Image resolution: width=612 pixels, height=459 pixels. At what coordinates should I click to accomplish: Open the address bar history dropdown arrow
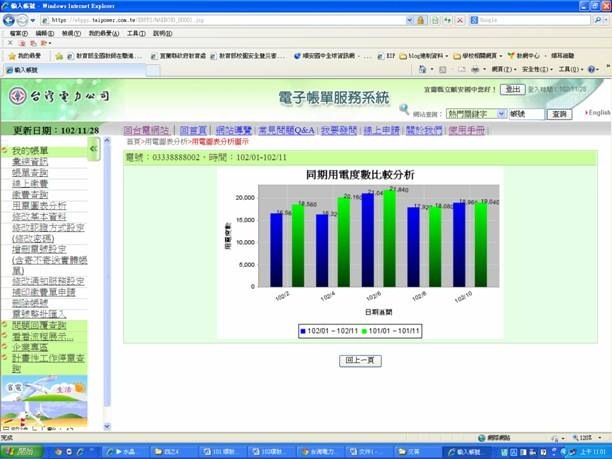tap(409, 20)
